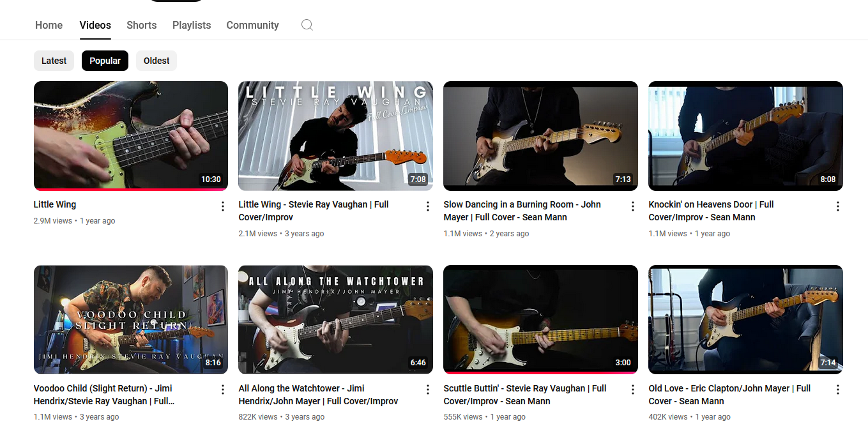Switch to the Shorts tab
Image resolution: width=868 pixels, height=440 pixels.
pos(142,25)
